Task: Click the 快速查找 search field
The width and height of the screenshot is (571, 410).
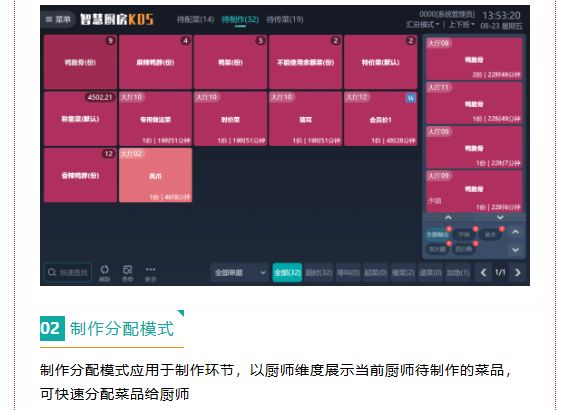Action: pos(68,272)
